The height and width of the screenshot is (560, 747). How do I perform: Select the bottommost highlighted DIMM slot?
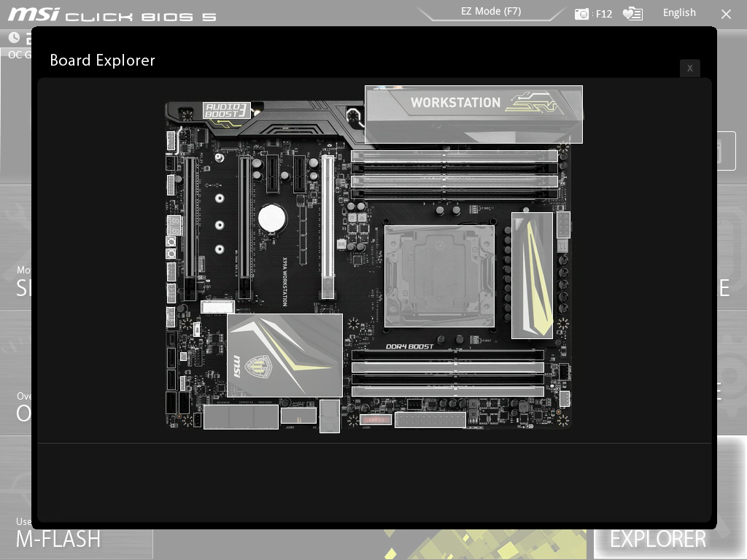(x=448, y=392)
